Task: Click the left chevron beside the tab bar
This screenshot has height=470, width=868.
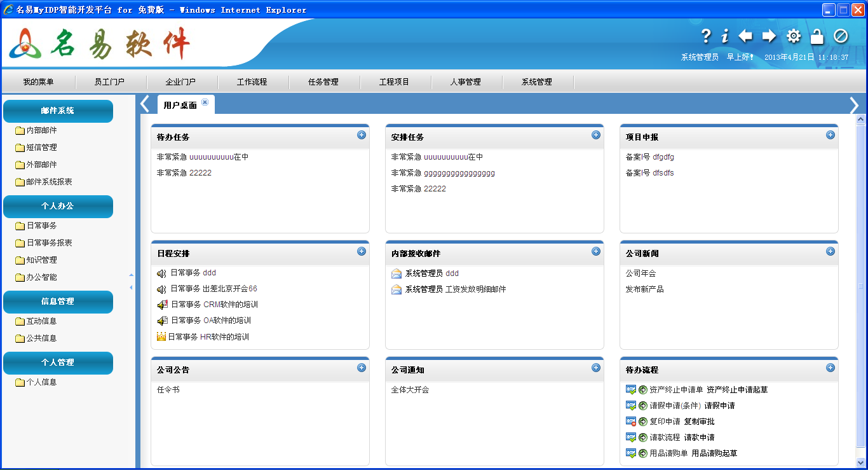Action: pos(145,104)
